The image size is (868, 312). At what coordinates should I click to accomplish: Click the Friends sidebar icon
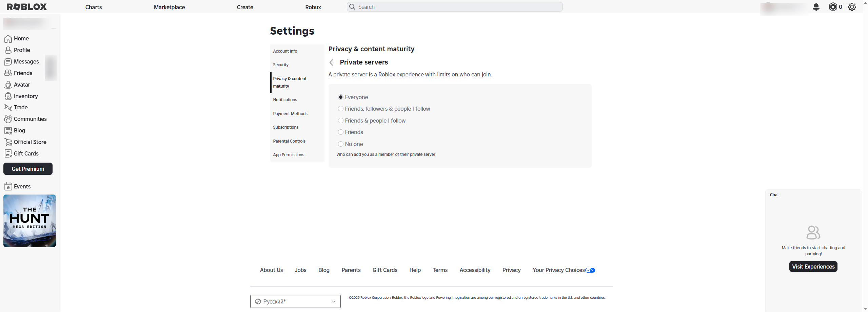(x=8, y=73)
